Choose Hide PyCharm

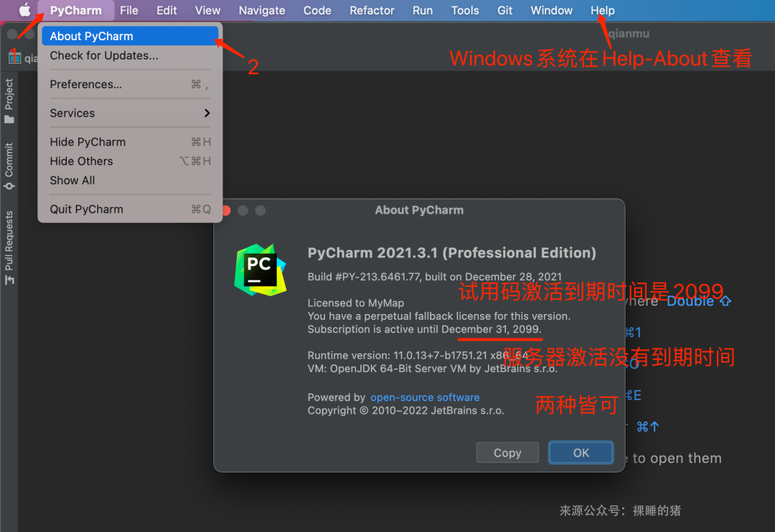130,142
